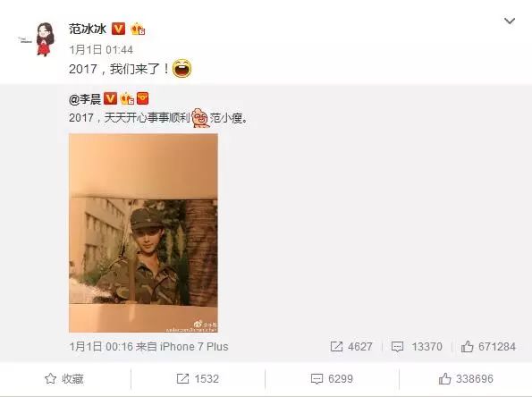Image resolution: width=532 pixels, height=397 pixels.
Task: Click the red envelope badge next to 李晨
Action: click(142, 98)
